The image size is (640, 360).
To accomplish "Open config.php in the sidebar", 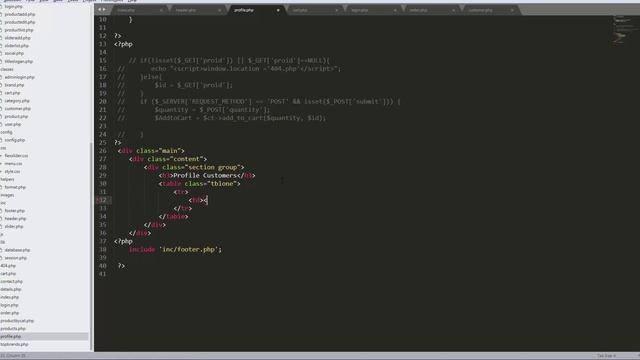I will pyautogui.click(x=15, y=140).
